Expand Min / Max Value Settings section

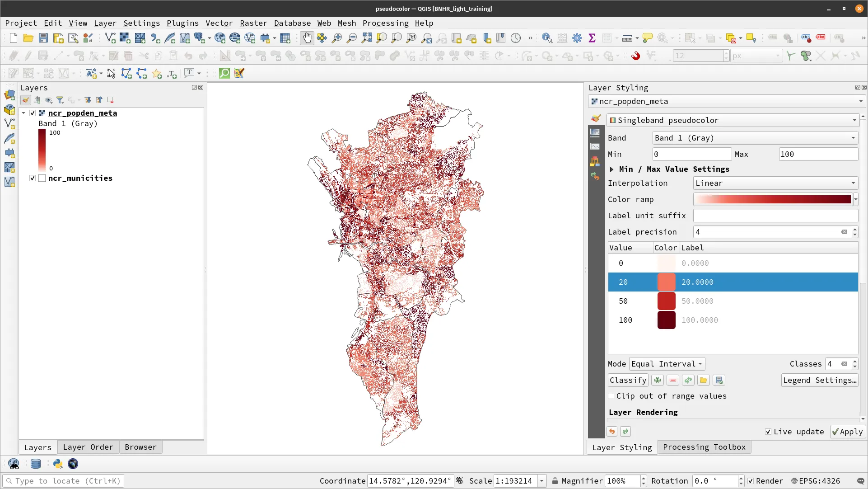pyautogui.click(x=611, y=169)
